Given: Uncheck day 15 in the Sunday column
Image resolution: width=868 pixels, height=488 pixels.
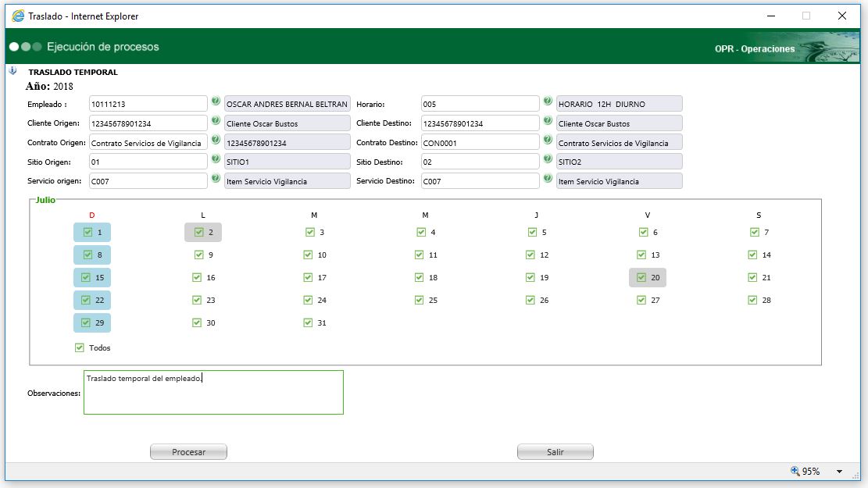Looking at the screenshot, I should coord(88,277).
